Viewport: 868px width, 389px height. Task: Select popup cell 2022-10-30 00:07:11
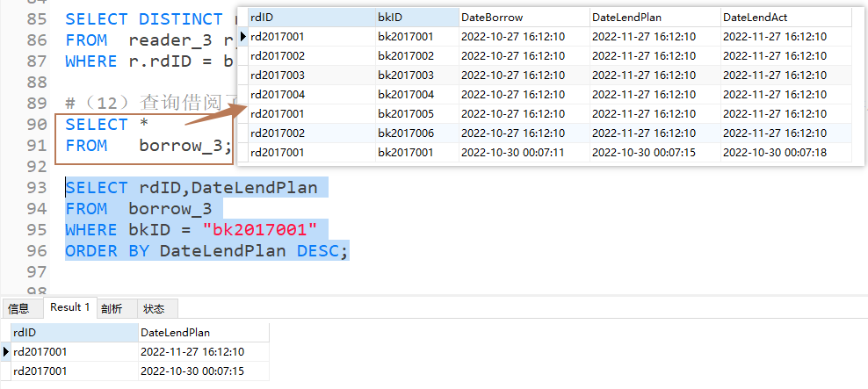coord(524,153)
